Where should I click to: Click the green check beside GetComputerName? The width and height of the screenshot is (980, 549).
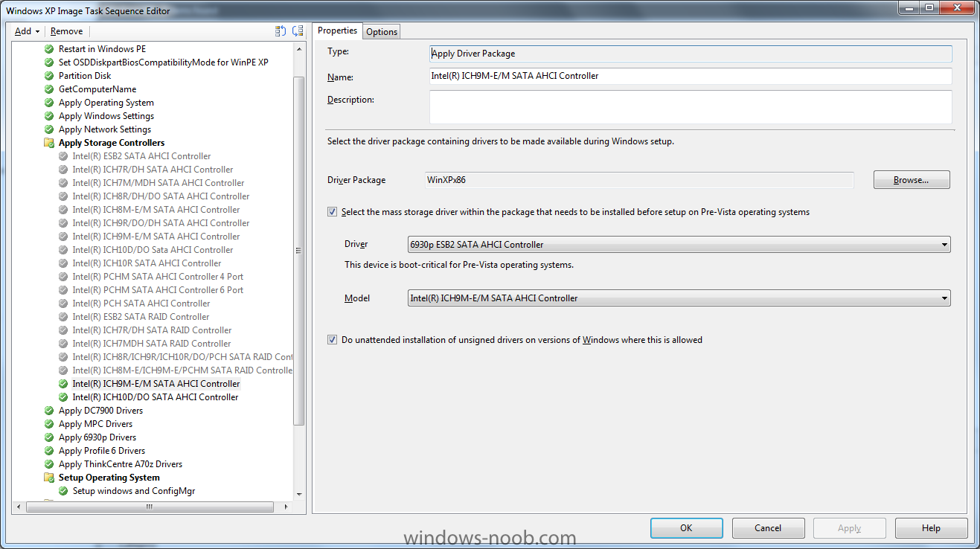click(49, 89)
